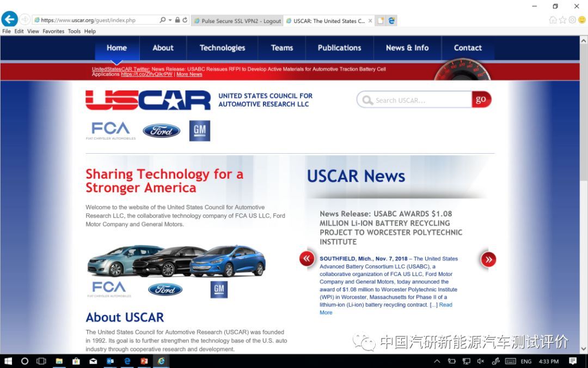This screenshot has width=588, height=368.
Task: Click the UnitedStatesCAR Twitter link
Action: [121, 69]
